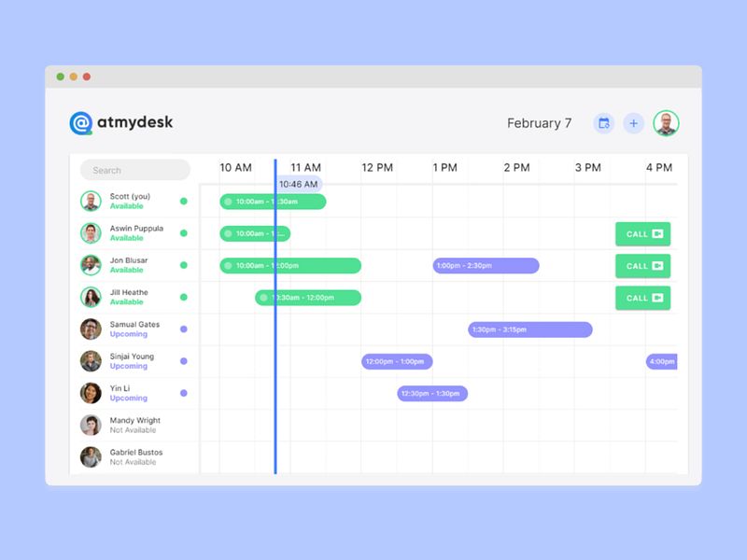Screen dimensions: 747x560
Task: Click the 11 AM column header
Action: click(306, 168)
